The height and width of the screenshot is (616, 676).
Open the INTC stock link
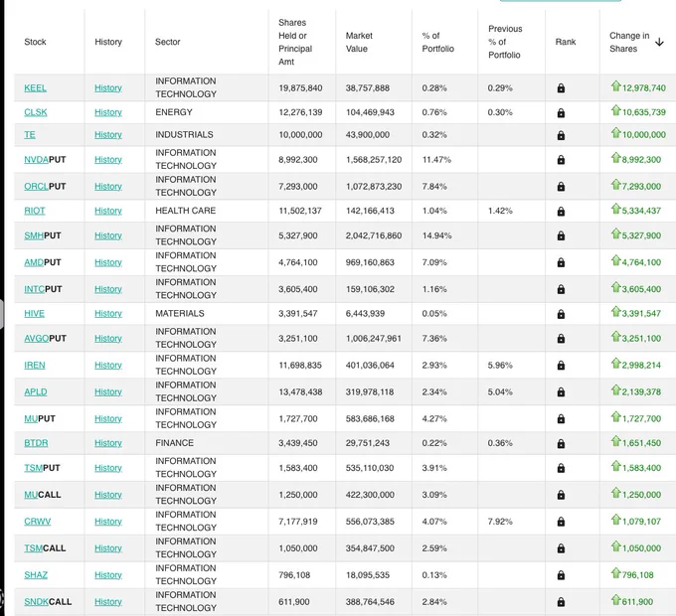[x=34, y=289]
